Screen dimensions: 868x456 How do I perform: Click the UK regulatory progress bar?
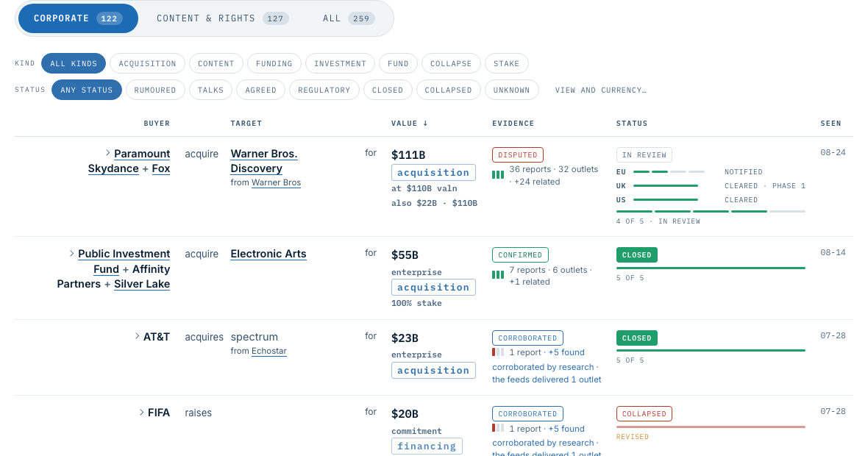pos(665,186)
